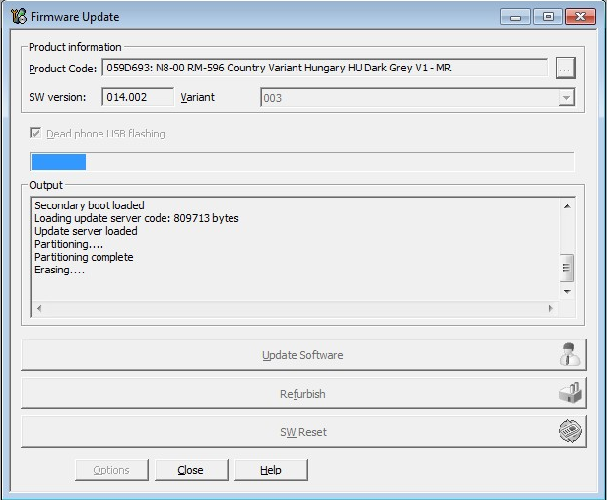This screenshot has height=500, width=607.
Task: Click inside the Product Code field
Action: pos(324,68)
